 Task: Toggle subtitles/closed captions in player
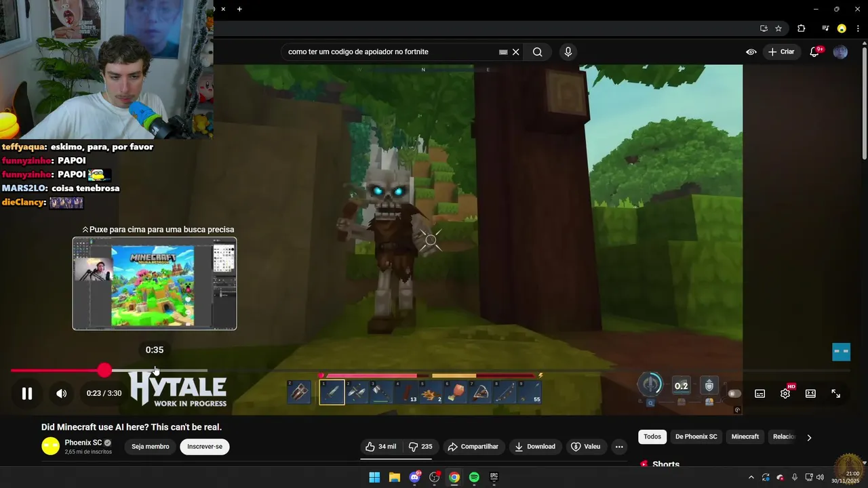[760, 394]
